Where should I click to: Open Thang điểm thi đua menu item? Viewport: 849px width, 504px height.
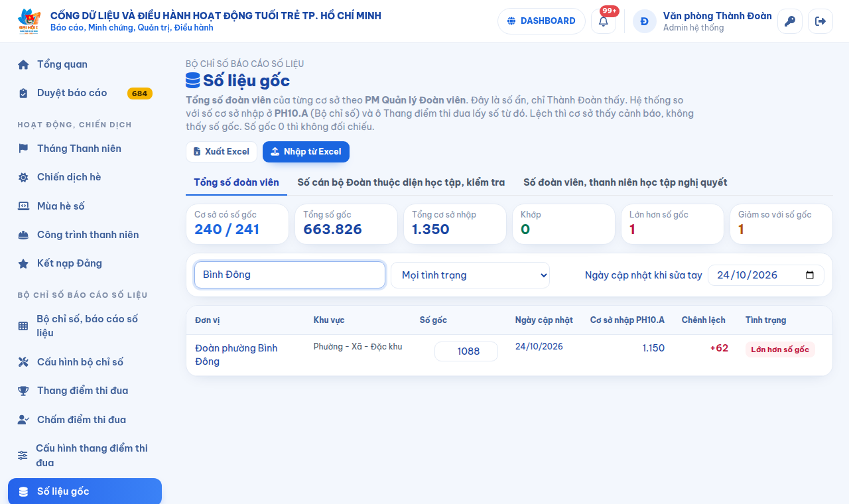(x=85, y=391)
